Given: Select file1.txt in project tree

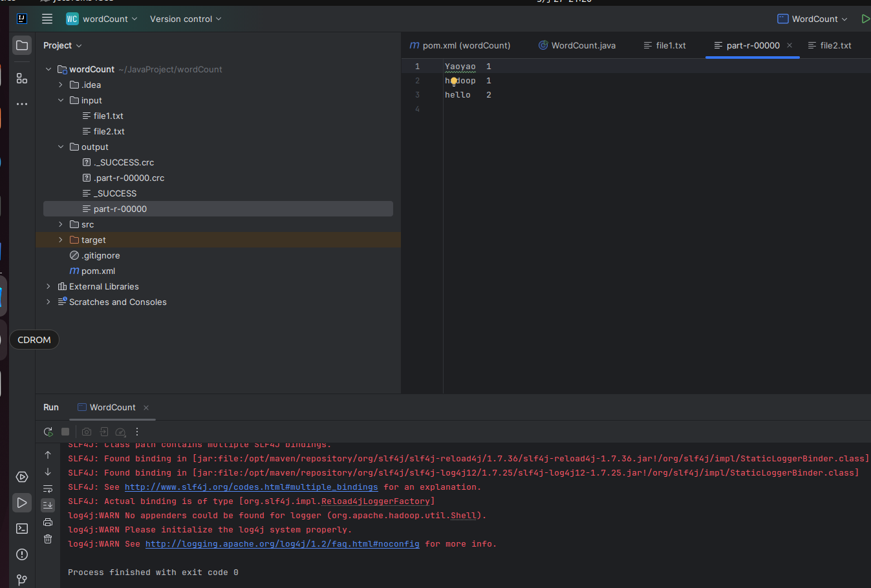Looking at the screenshot, I should tap(108, 116).
